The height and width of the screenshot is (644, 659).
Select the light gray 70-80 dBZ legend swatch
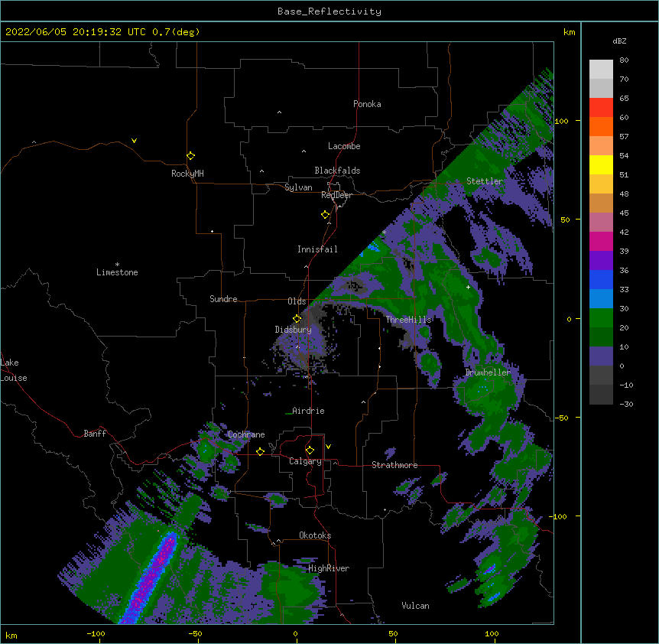[x=601, y=70]
